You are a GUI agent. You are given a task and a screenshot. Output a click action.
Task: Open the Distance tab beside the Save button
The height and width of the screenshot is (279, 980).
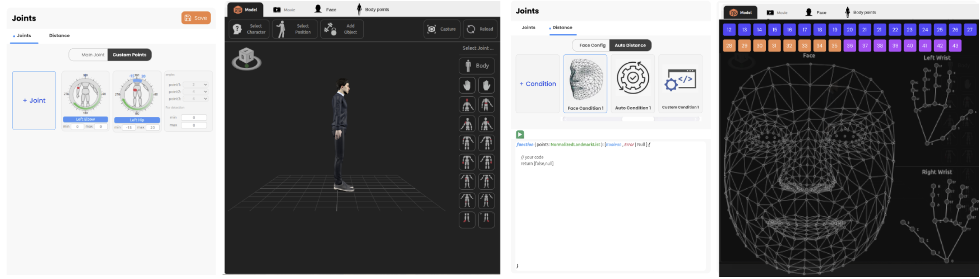click(x=59, y=36)
